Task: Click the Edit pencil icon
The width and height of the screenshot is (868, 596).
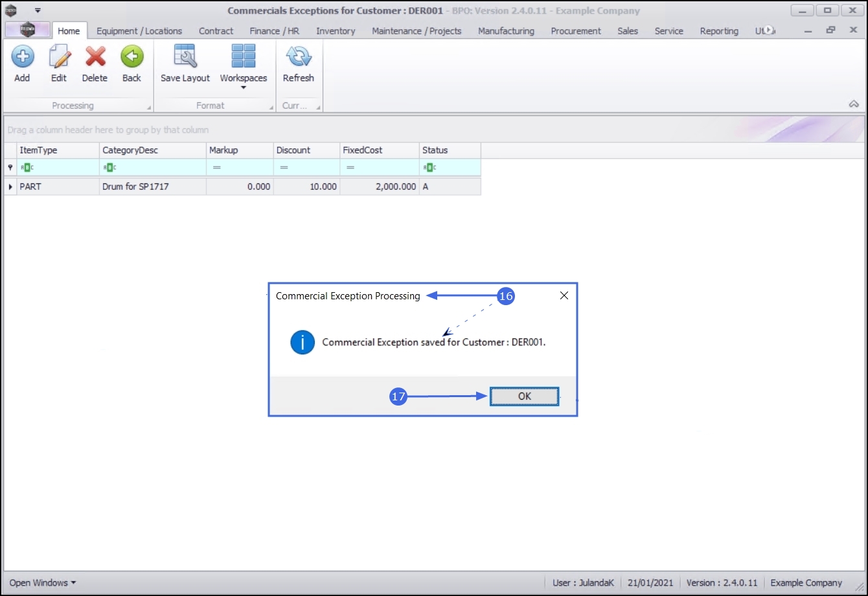Action: point(59,57)
